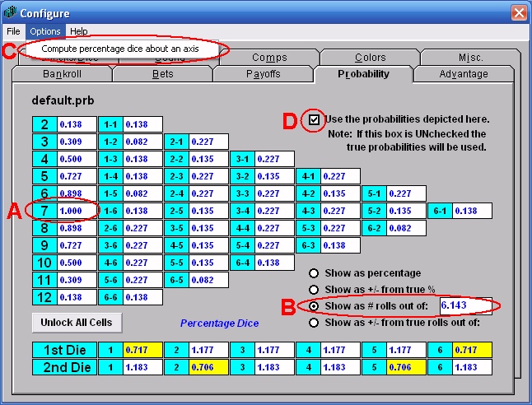
Task: Choose Show as # rolls out of
Action: tap(314, 306)
